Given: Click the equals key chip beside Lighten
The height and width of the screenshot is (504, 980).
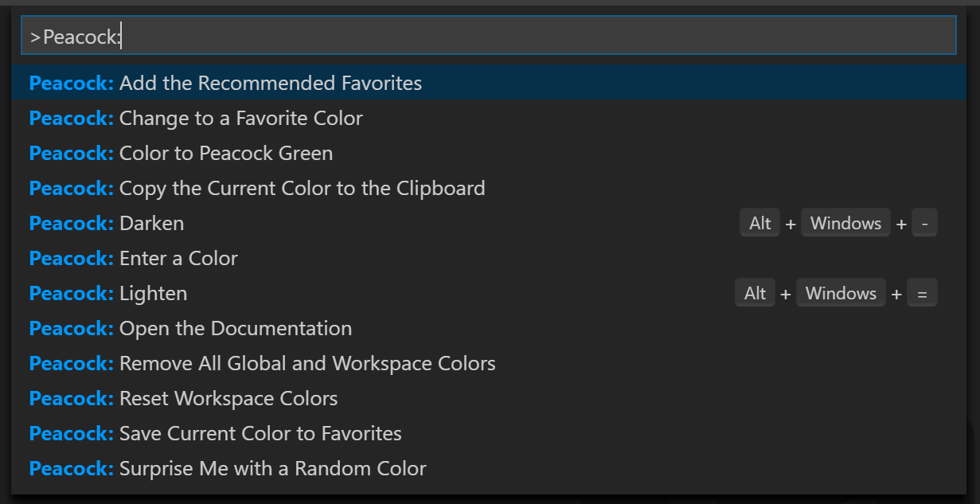Looking at the screenshot, I should pyautogui.click(x=922, y=292).
